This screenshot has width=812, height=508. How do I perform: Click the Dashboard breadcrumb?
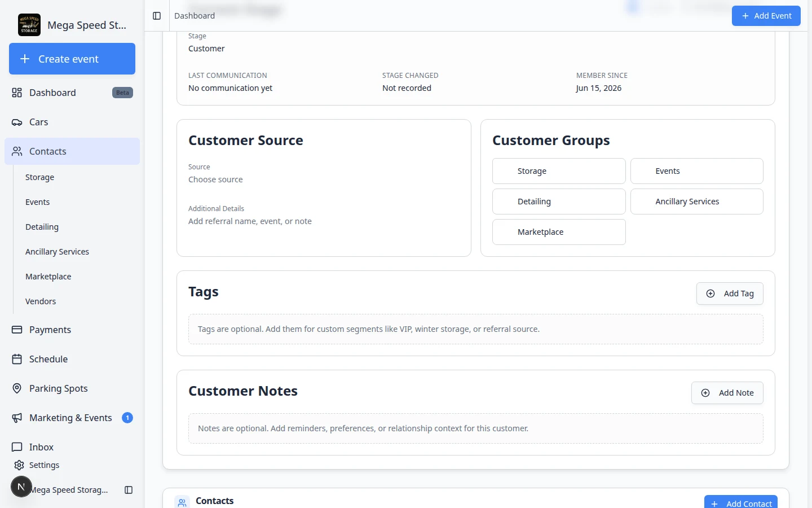pos(195,16)
